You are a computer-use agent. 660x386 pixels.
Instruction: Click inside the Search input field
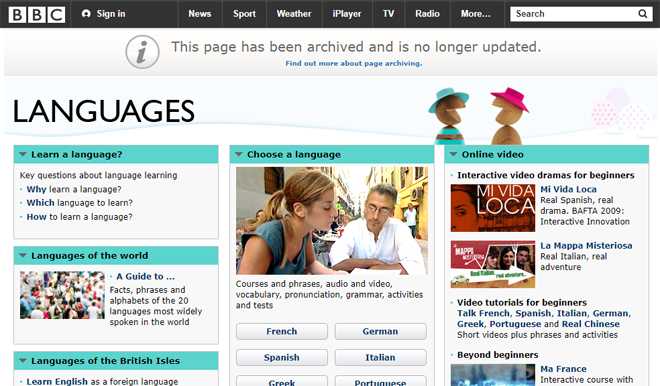[573, 14]
